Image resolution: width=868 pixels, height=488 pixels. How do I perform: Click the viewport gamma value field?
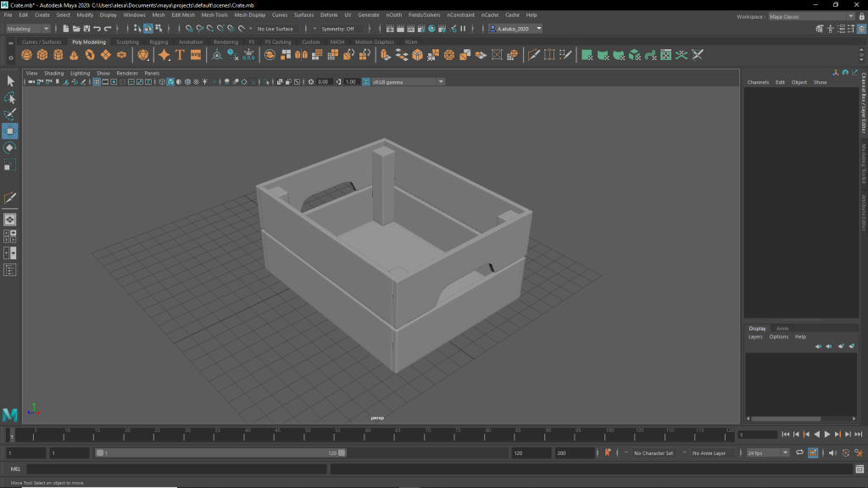pos(350,82)
